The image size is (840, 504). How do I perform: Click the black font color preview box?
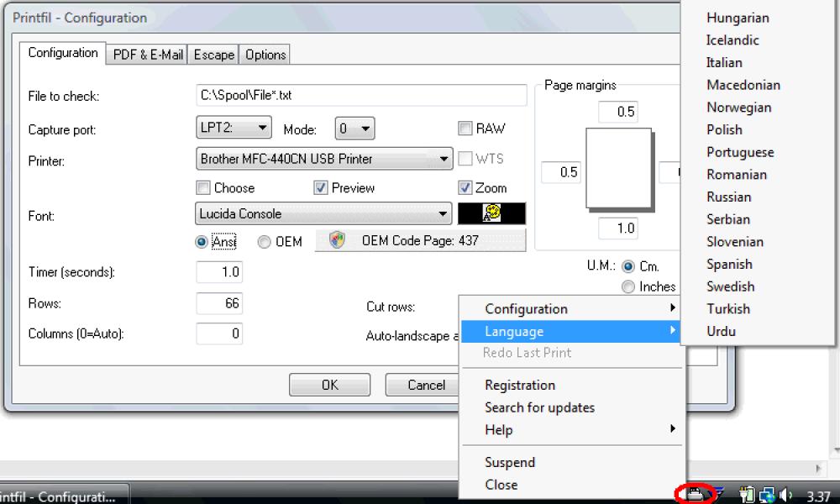pos(491,214)
